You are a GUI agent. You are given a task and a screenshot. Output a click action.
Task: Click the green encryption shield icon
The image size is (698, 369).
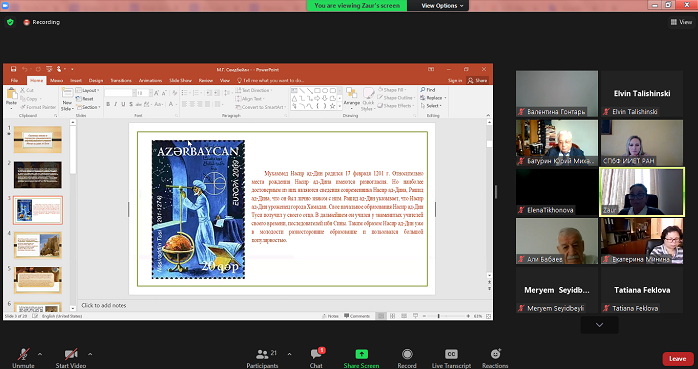click(10, 22)
